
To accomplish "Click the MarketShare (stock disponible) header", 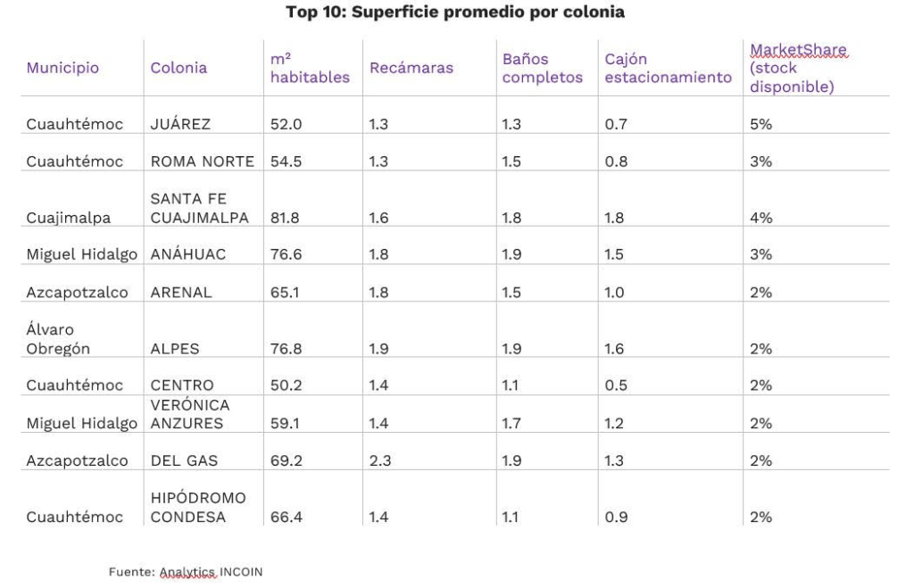I will [x=798, y=68].
